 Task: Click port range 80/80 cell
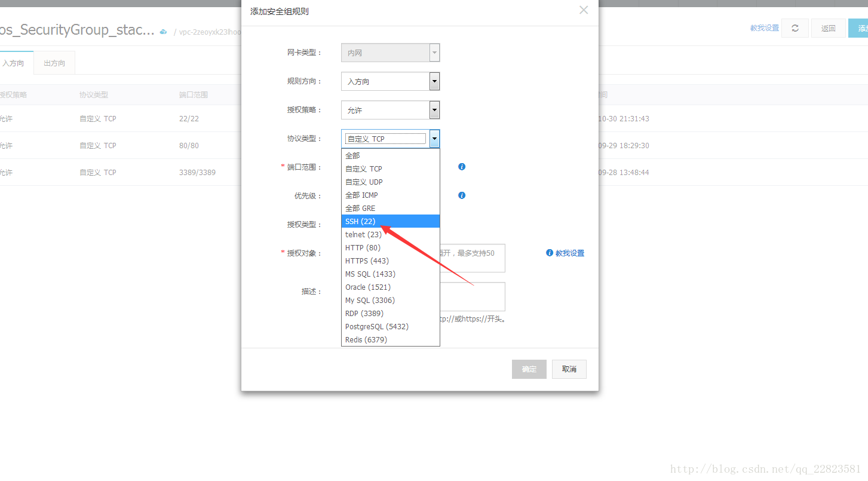point(189,146)
